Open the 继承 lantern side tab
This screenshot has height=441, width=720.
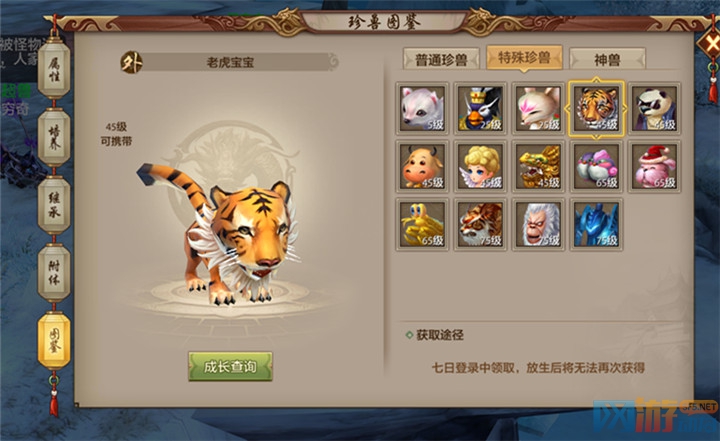click(54, 205)
